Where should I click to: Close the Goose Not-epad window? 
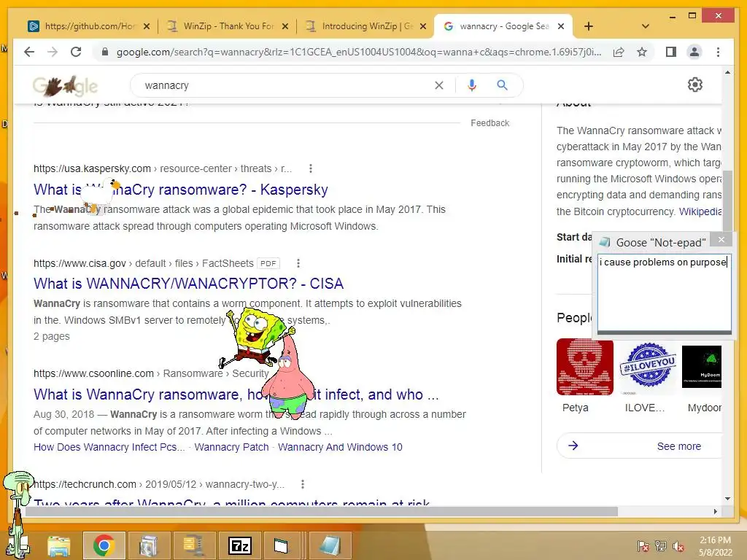(x=721, y=239)
